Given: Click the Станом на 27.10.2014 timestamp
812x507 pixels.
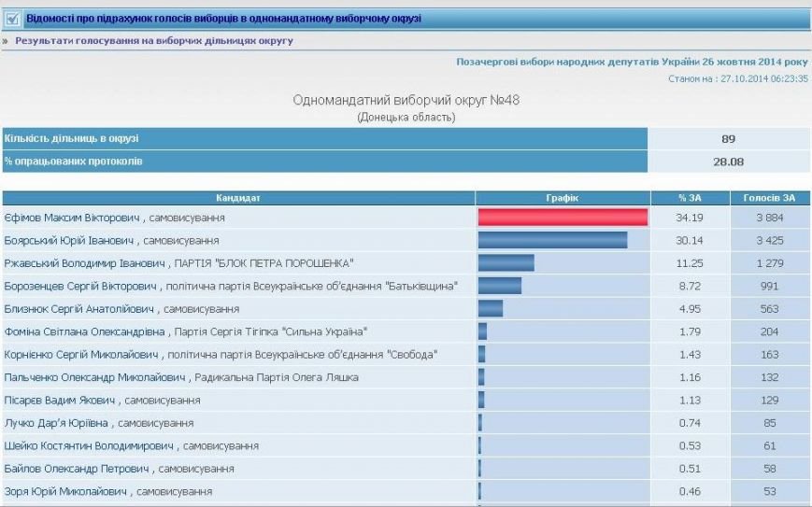Looking at the screenshot, I should pyautogui.click(x=738, y=78).
